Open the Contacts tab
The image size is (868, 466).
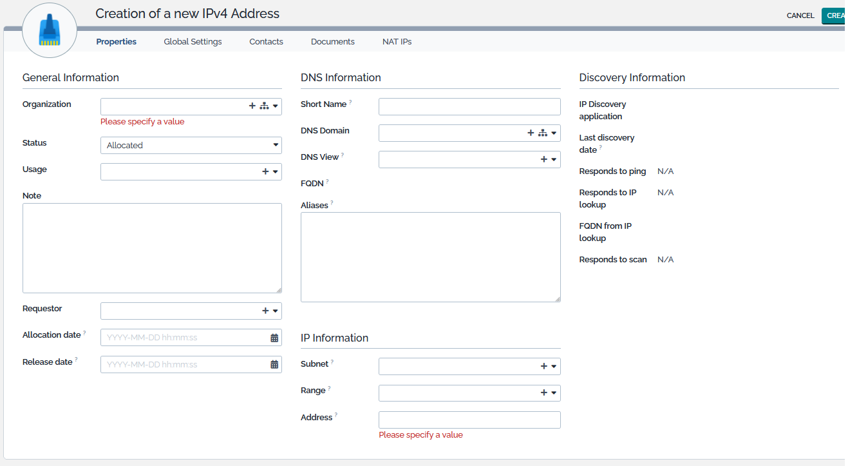coord(266,41)
